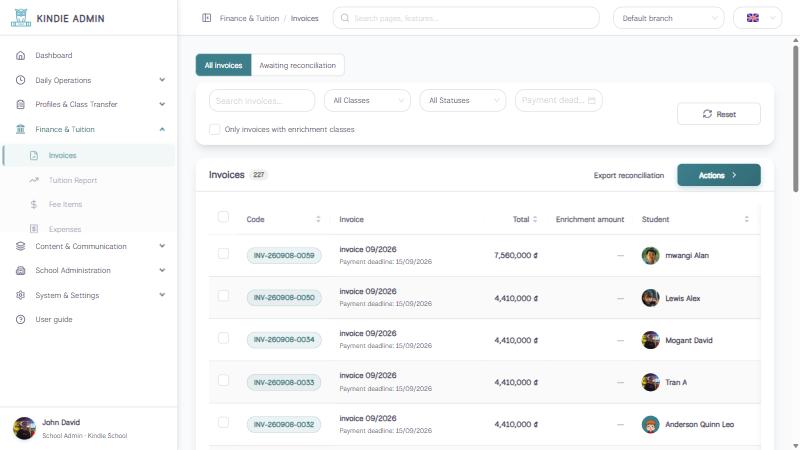Check the select-all invoices checkbox in header
This screenshot has width=800, height=450.
pyautogui.click(x=223, y=217)
